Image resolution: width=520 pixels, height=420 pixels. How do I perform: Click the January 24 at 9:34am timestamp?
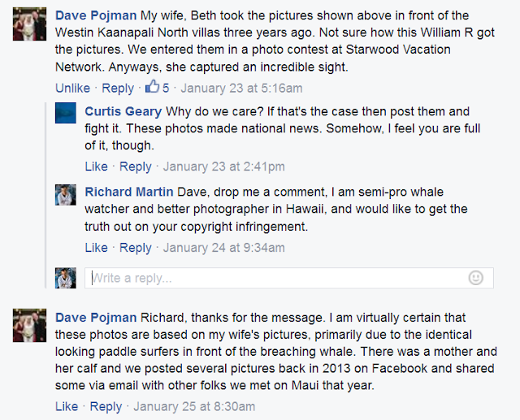click(224, 248)
